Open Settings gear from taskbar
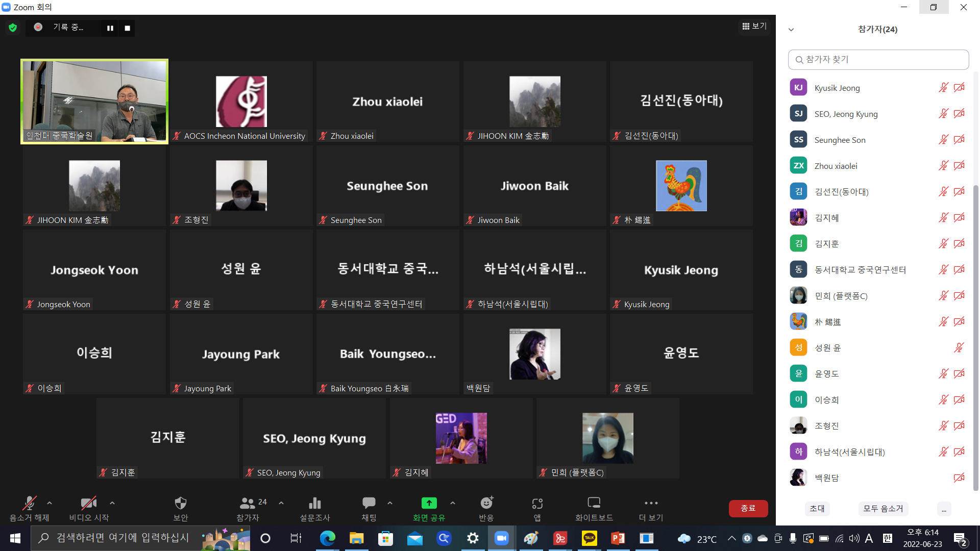 click(x=473, y=538)
